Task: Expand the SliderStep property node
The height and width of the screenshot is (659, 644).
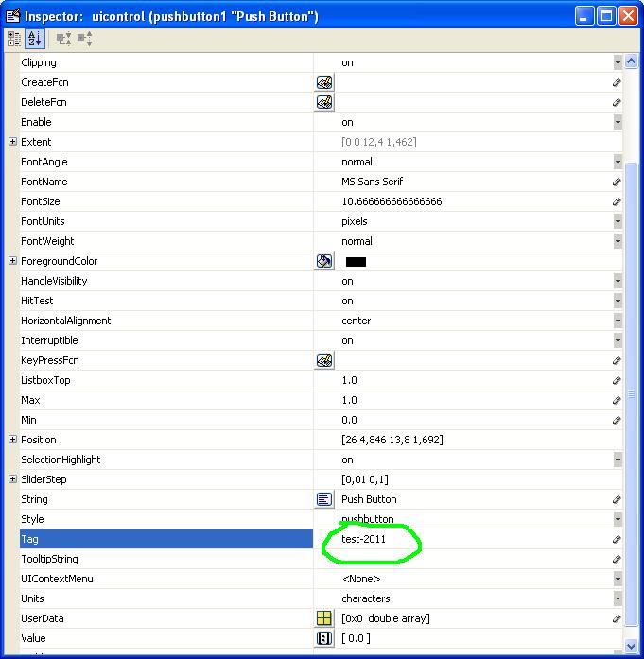Action: coord(12,479)
